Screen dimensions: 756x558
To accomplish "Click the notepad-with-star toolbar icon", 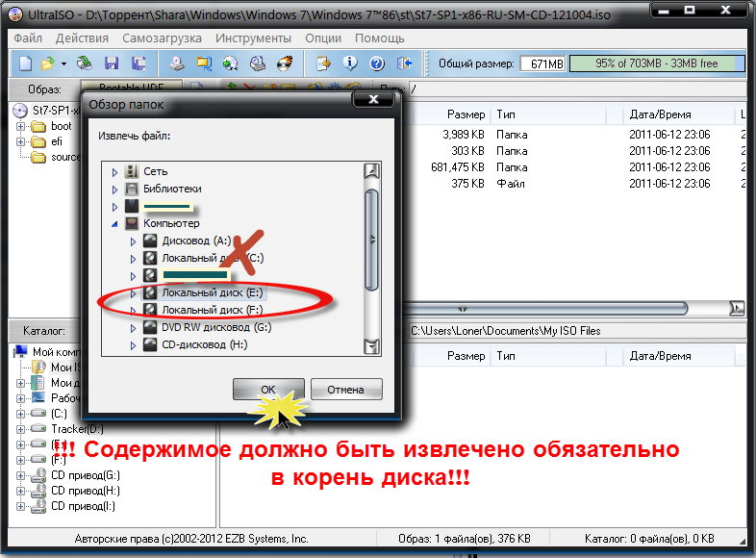I will click(x=323, y=63).
